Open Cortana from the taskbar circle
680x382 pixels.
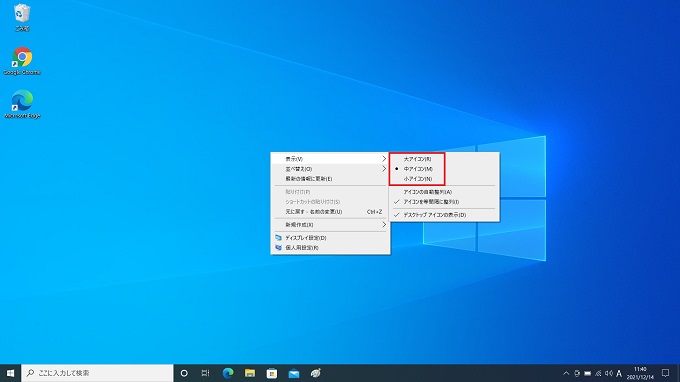click(184, 373)
